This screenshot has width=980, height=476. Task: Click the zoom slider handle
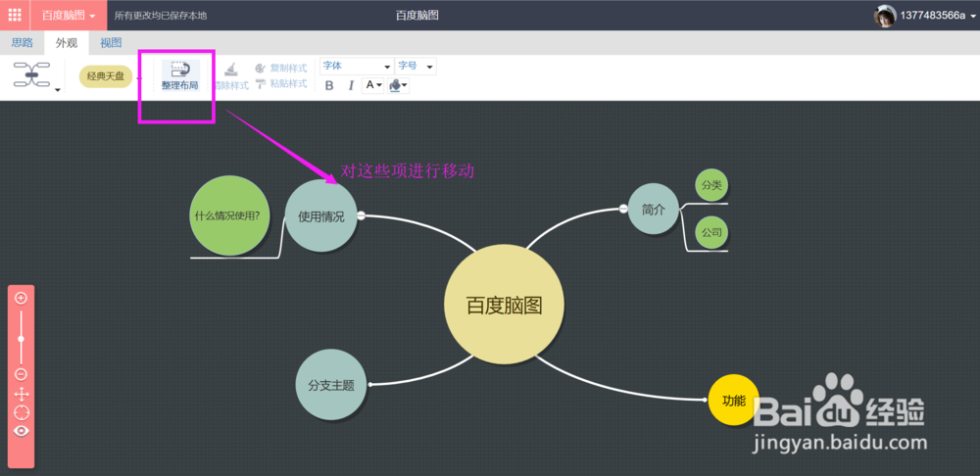[21, 339]
